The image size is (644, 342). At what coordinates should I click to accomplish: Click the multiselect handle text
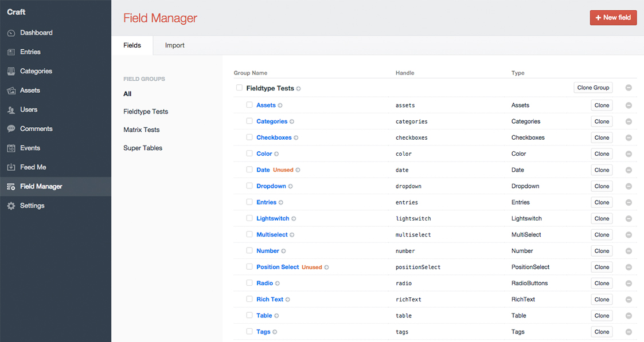(x=413, y=235)
